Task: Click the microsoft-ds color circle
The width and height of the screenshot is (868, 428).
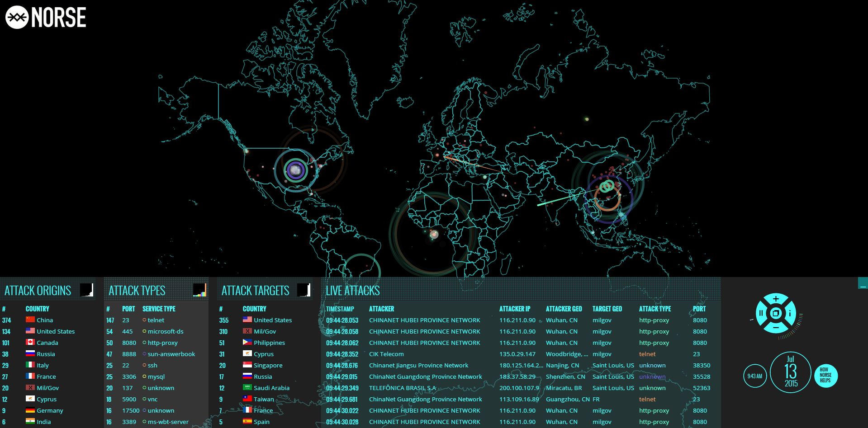Action: click(144, 331)
